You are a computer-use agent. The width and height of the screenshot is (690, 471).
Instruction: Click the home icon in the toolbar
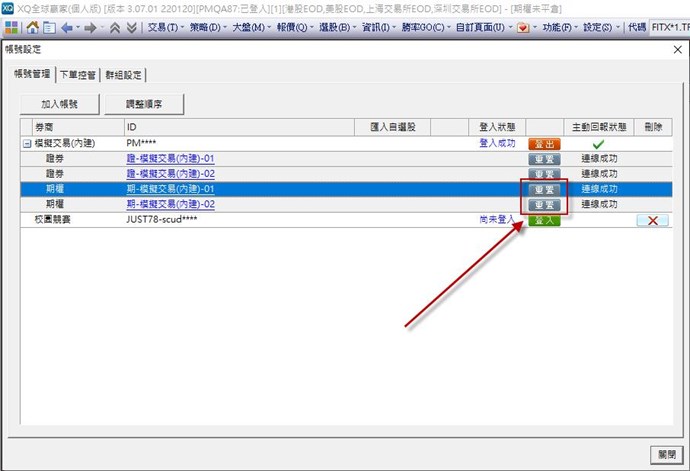pos(33,28)
